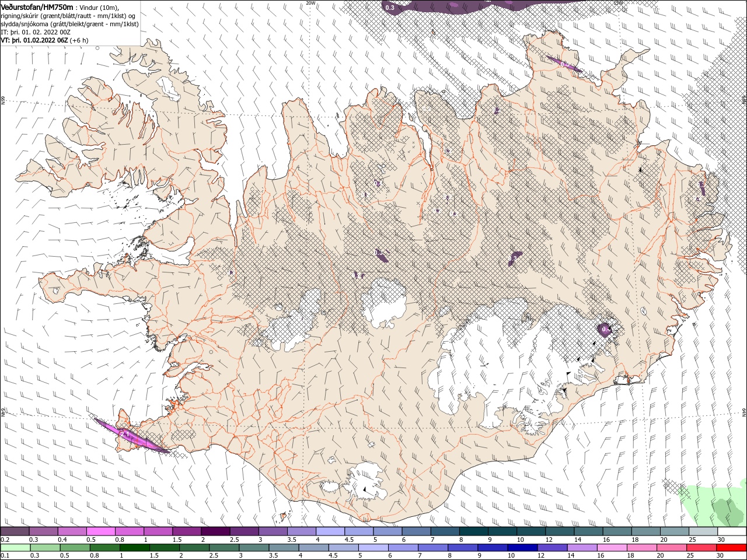This screenshot has width=747, height=560.
Task: Select the light green 0.3 rain legend swatch
Action: pyautogui.click(x=45, y=548)
